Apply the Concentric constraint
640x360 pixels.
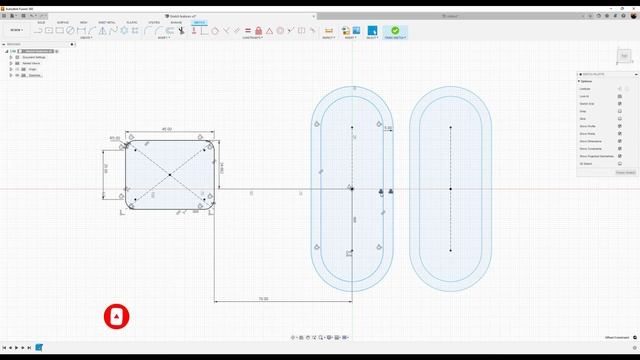click(280, 31)
